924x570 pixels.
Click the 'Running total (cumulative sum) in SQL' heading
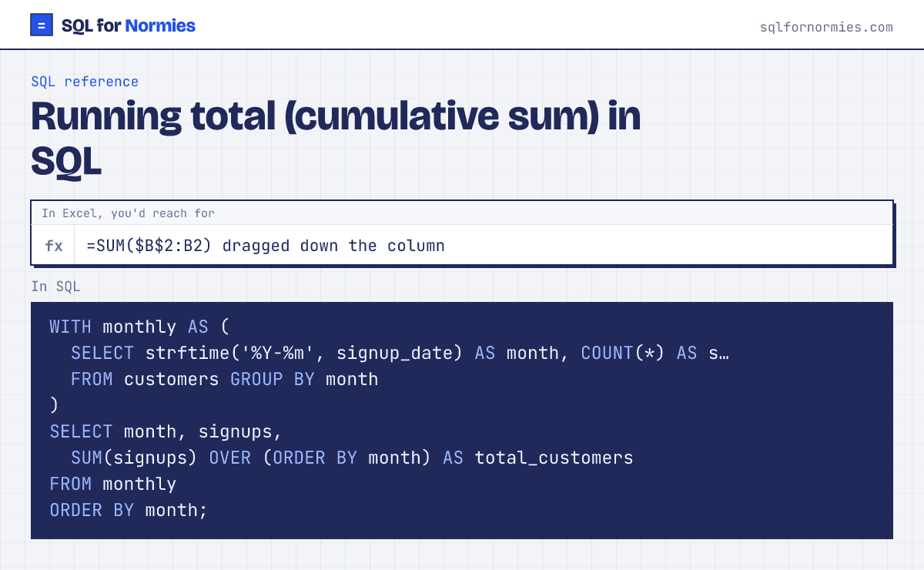click(336, 138)
